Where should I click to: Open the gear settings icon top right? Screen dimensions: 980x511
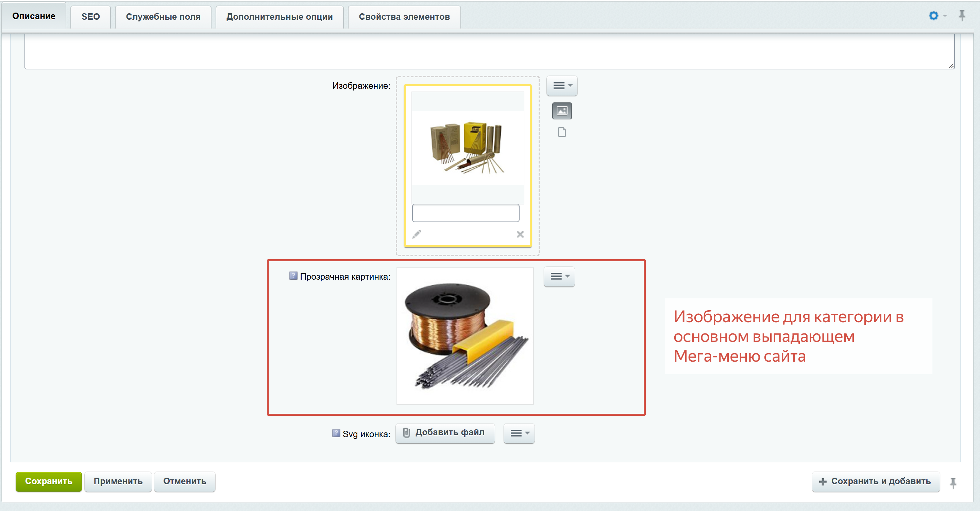[933, 16]
